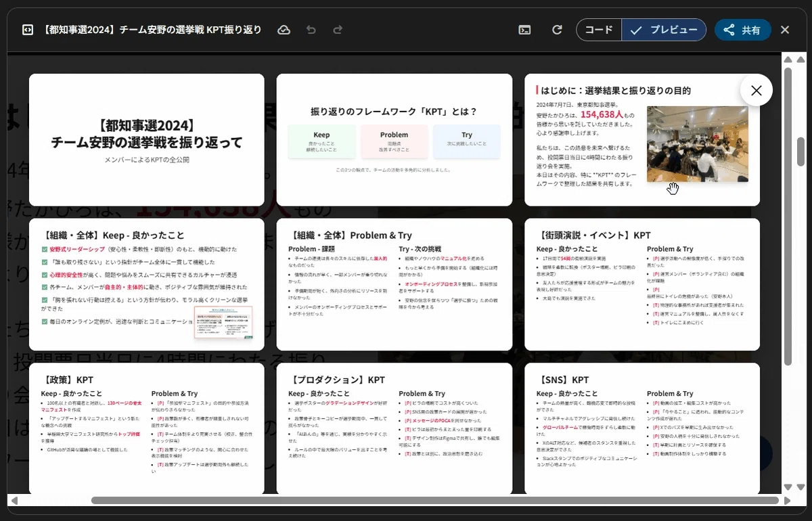Viewport: 812px width, 521px height.
Task: Click the code brackets icon beside the title
Action: (x=27, y=30)
